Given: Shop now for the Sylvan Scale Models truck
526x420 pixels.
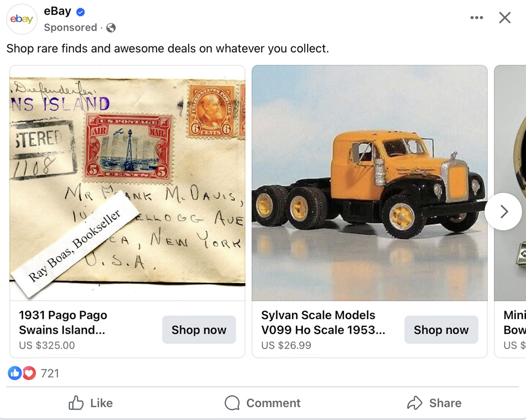Looking at the screenshot, I should 441,329.
